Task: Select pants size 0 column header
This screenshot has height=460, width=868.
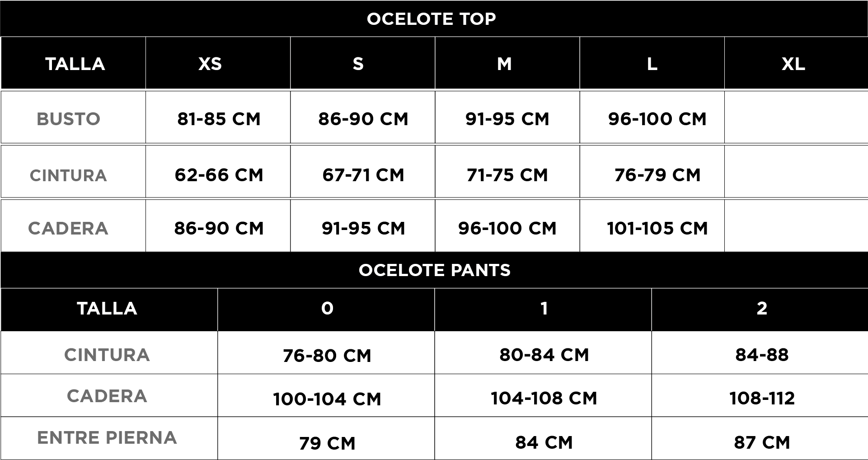Action: tap(327, 309)
